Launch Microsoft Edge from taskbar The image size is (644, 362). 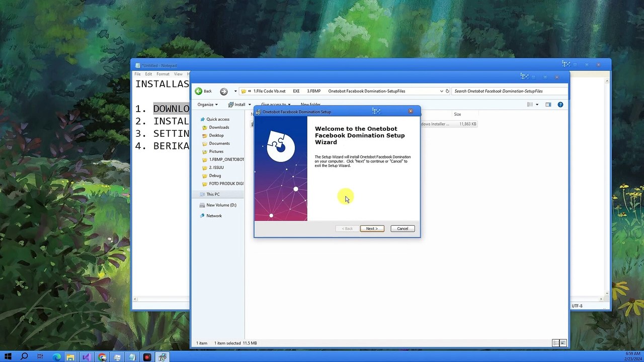tap(56, 357)
